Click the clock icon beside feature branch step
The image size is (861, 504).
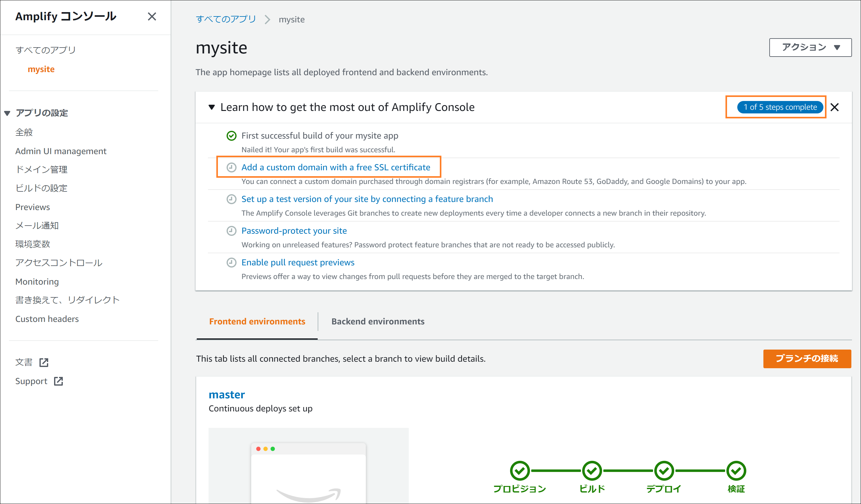click(x=232, y=199)
